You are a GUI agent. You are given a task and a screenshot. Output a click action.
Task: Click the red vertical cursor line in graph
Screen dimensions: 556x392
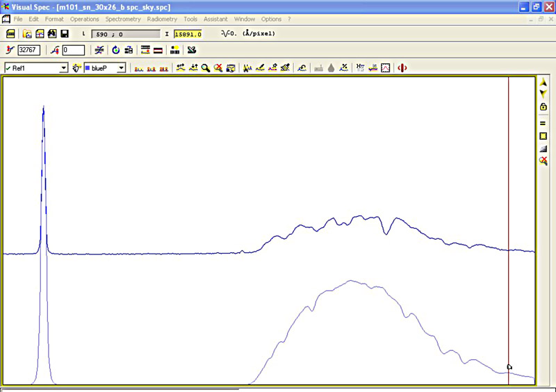pyautogui.click(x=509, y=209)
